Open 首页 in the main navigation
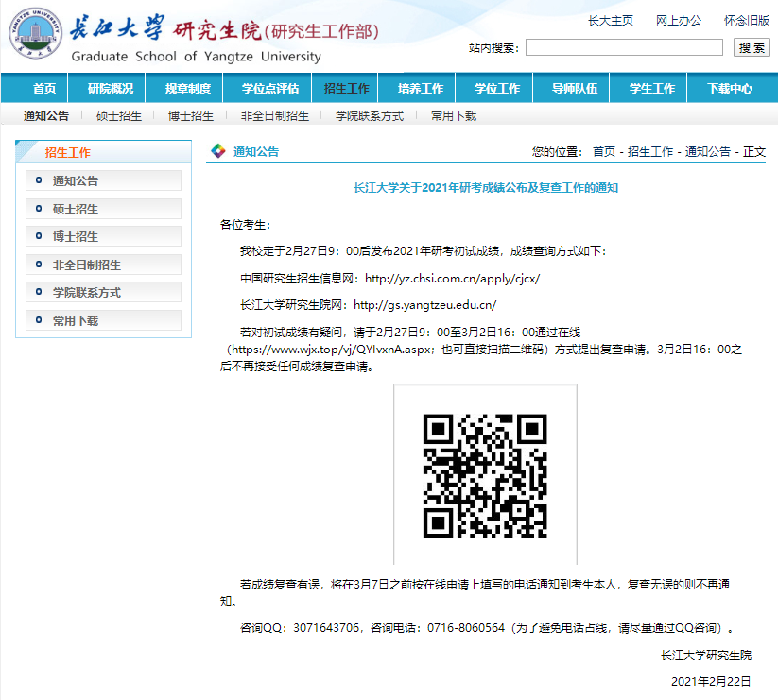This screenshot has width=778, height=700. (44, 89)
